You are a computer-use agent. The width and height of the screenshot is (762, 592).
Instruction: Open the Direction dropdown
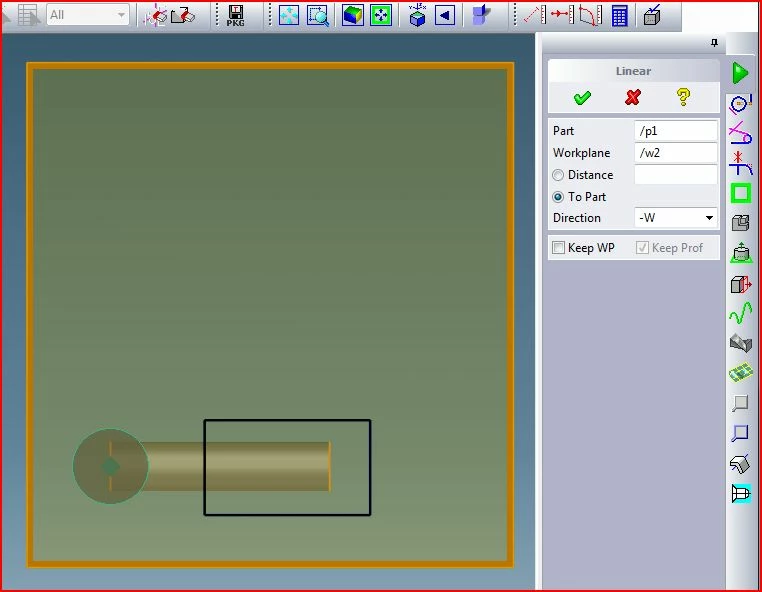point(675,218)
